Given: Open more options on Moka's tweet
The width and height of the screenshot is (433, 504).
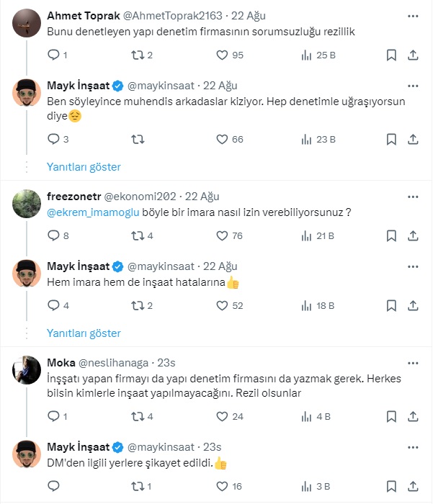Looking at the screenshot, I should 413,362.
